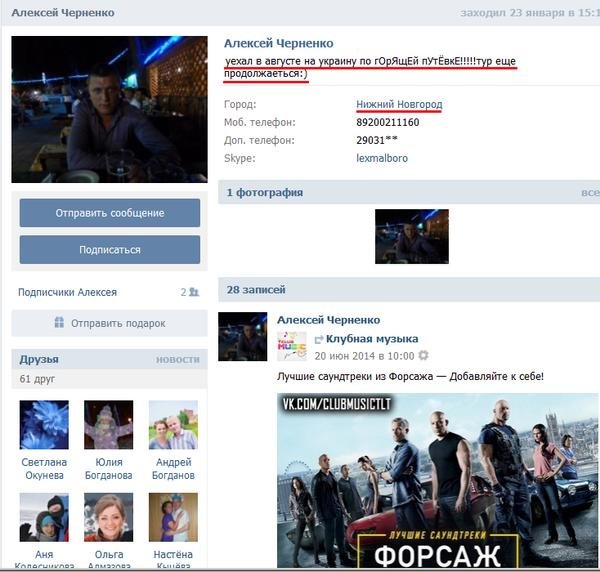600x572 pixels.
Task: Open Ольга Алмазова's friend avatar
Action: pos(109,517)
